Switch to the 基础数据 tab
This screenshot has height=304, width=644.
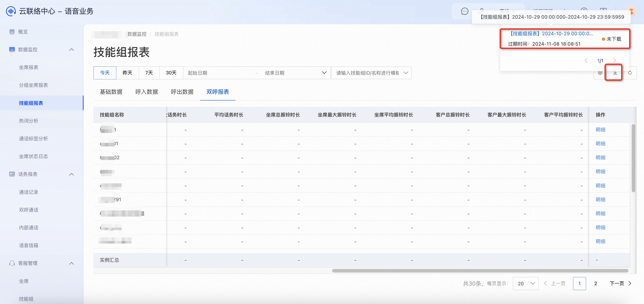click(x=111, y=92)
